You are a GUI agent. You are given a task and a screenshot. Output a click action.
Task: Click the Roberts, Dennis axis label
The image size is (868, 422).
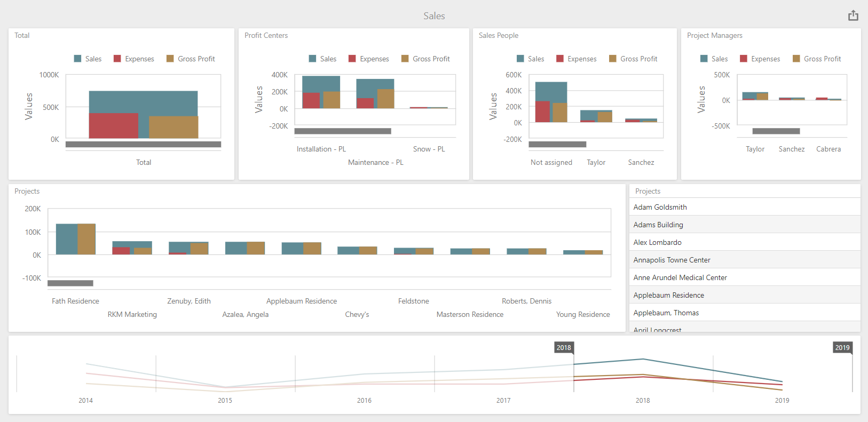click(x=526, y=301)
